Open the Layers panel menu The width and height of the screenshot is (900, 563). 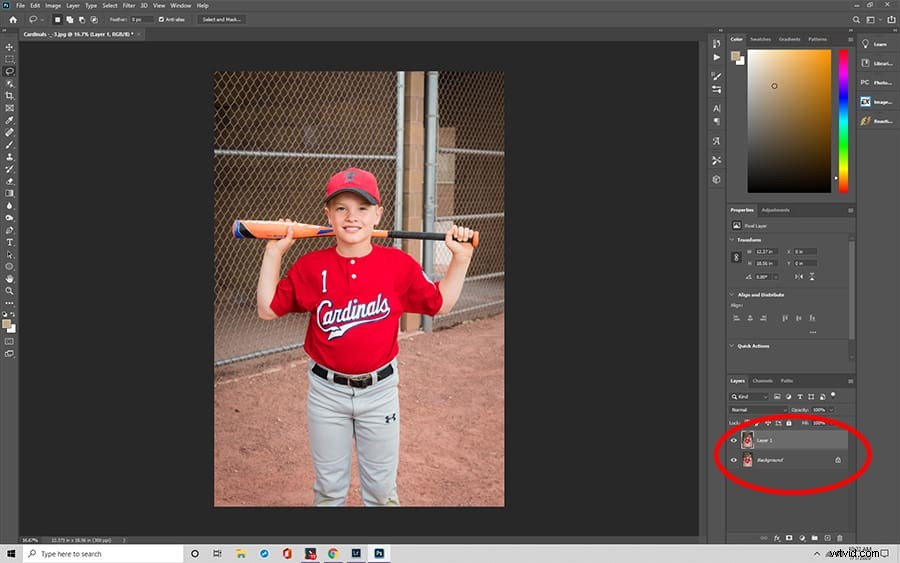[850, 381]
